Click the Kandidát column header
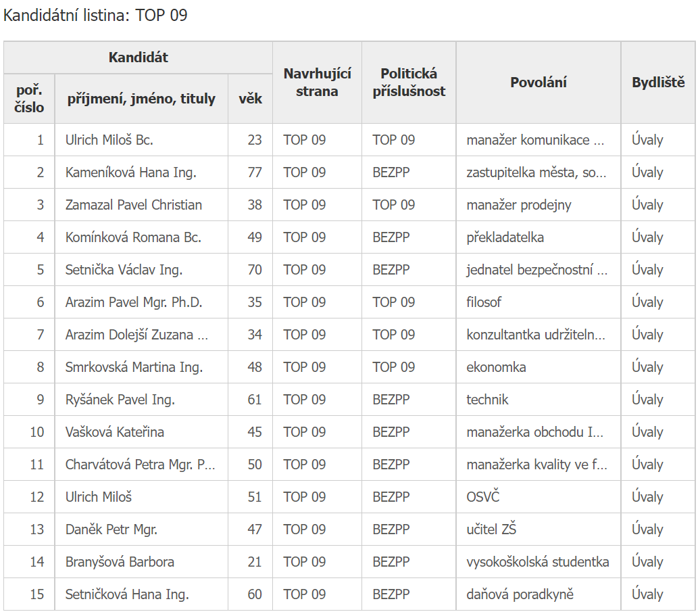Screen dimensions: 700x614 coord(138,57)
